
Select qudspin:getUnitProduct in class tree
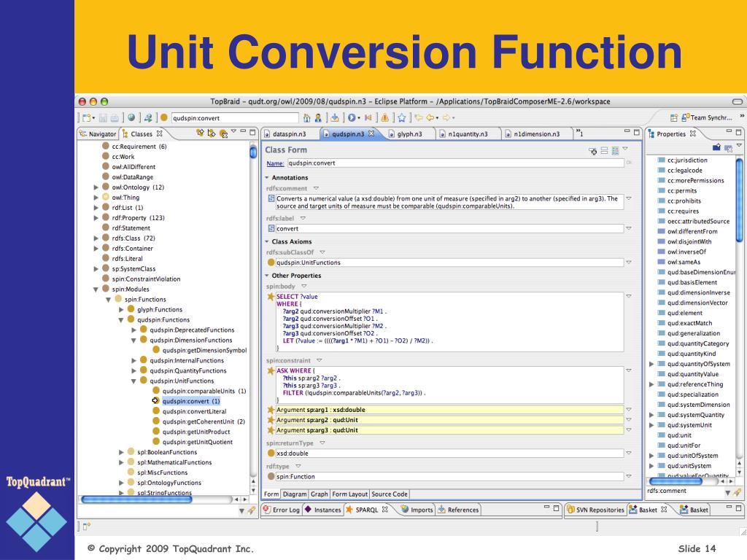[196, 432]
